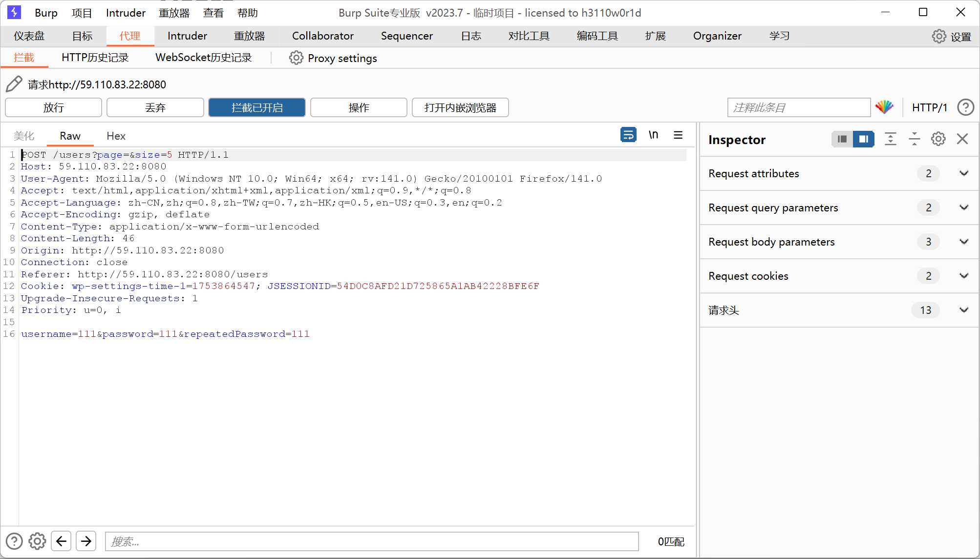Screen dimensions: 980x559
Task: Switch to the 仪表盘 tab
Action: (29, 36)
